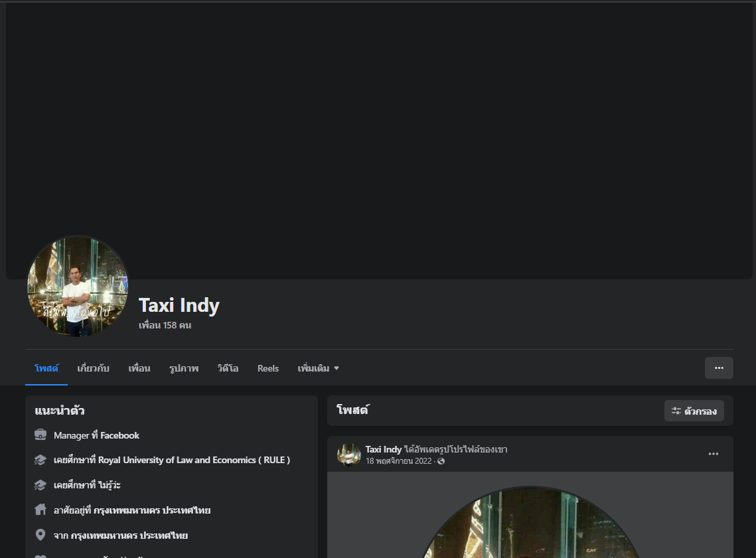This screenshot has height=558, width=756.
Task: Click the house icon beside อาศัยอยู่ที่
Action: click(x=40, y=510)
